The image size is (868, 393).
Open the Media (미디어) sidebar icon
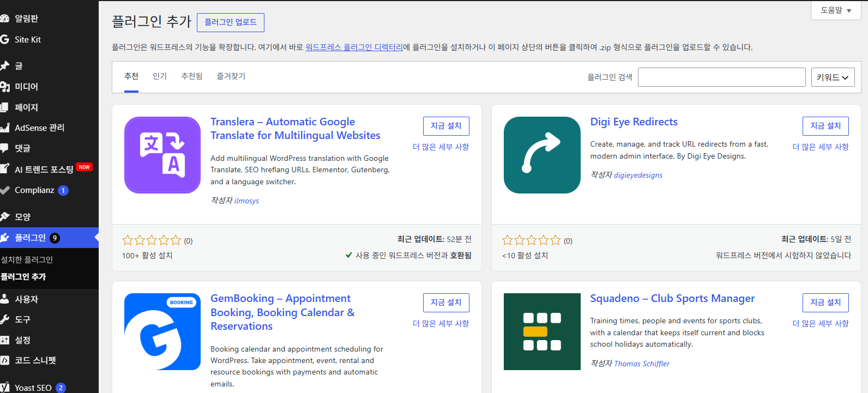[5, 87]
